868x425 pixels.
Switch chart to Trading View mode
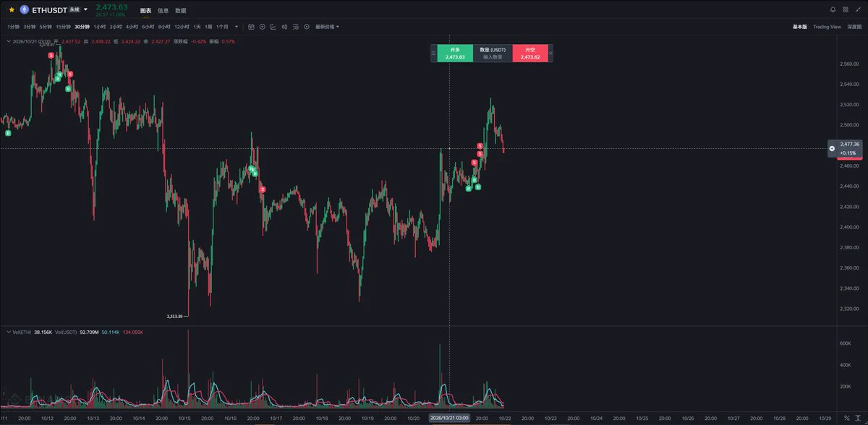(827, 27)
